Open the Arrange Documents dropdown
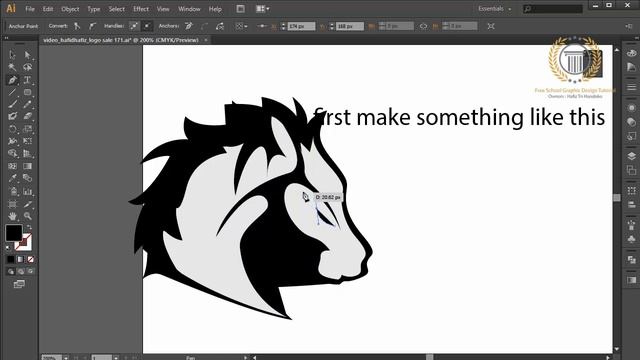The height and width of the screenshot is (360, 640). (x=262, y=9)
